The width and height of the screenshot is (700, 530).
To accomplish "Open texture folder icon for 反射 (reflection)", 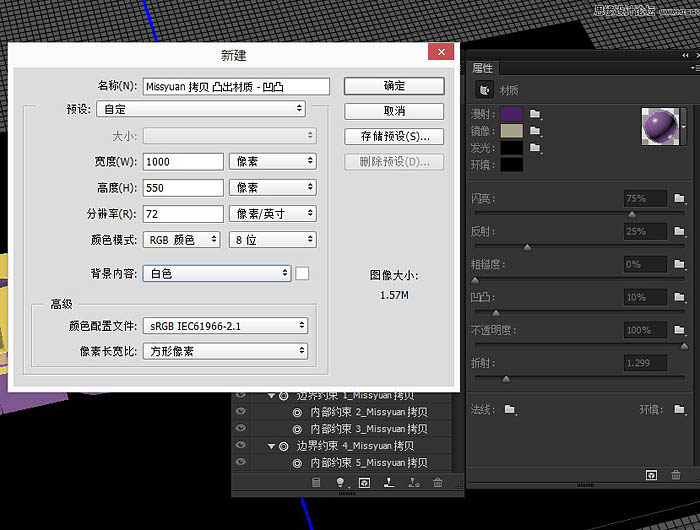I will pyautogui.click(x=679, y=231).
